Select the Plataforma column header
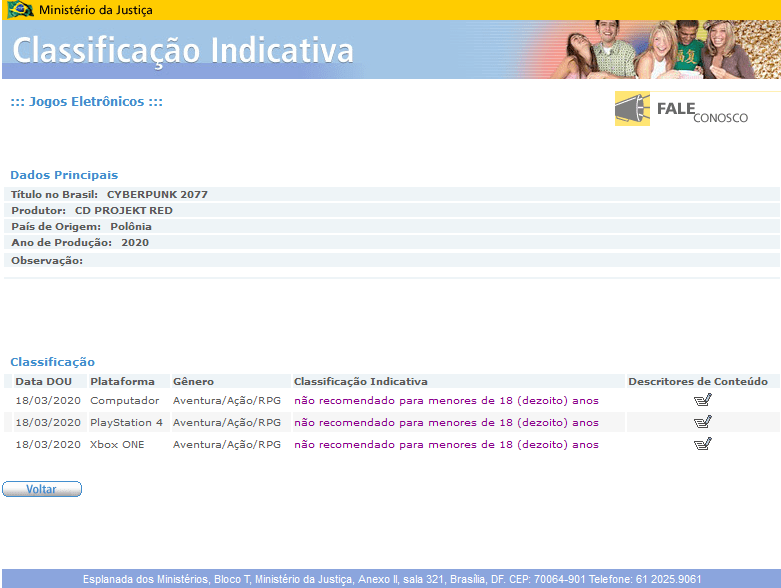The width and height of the screenshot is (781, 588). [123, 381]
